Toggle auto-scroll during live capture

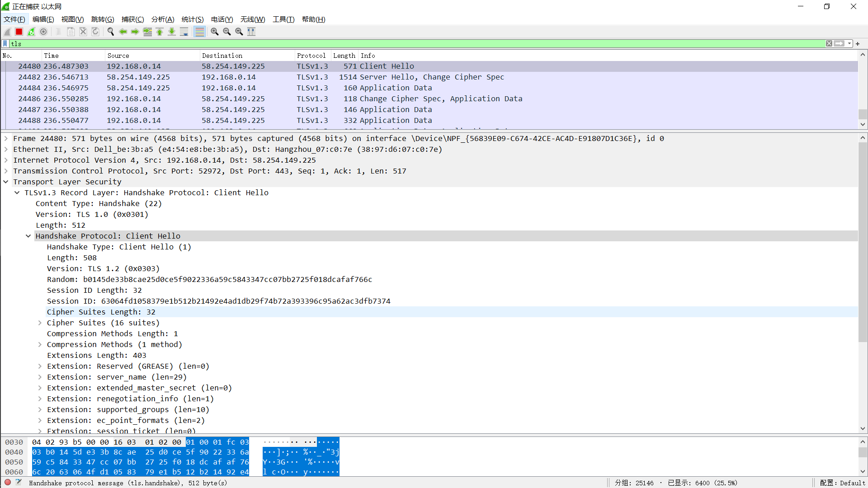[184, 32]
